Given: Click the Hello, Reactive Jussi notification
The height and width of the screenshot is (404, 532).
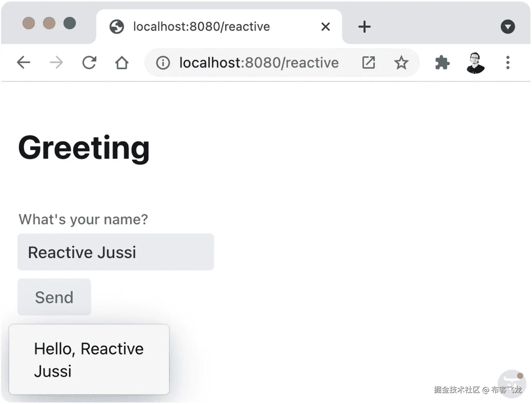Looking at the screenshot, I should coord(89,359).
